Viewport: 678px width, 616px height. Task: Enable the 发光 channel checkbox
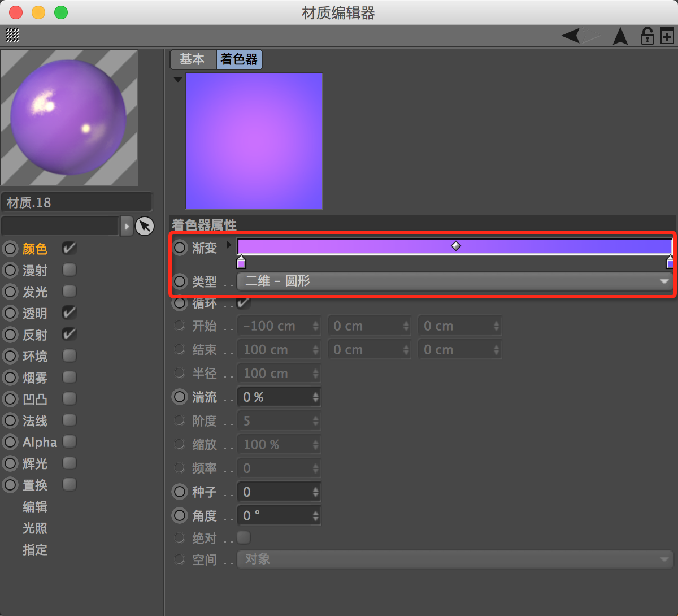click(69, 291)
